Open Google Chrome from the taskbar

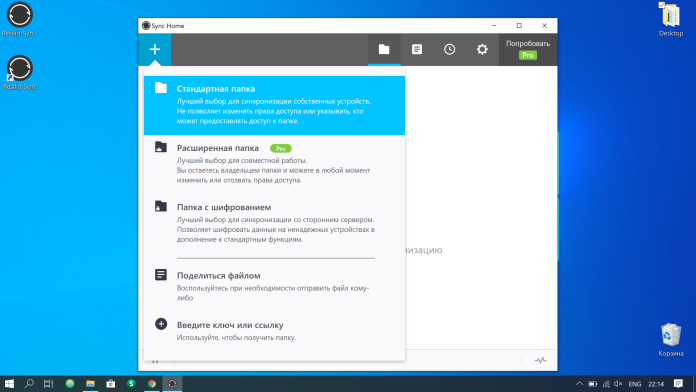152,384
